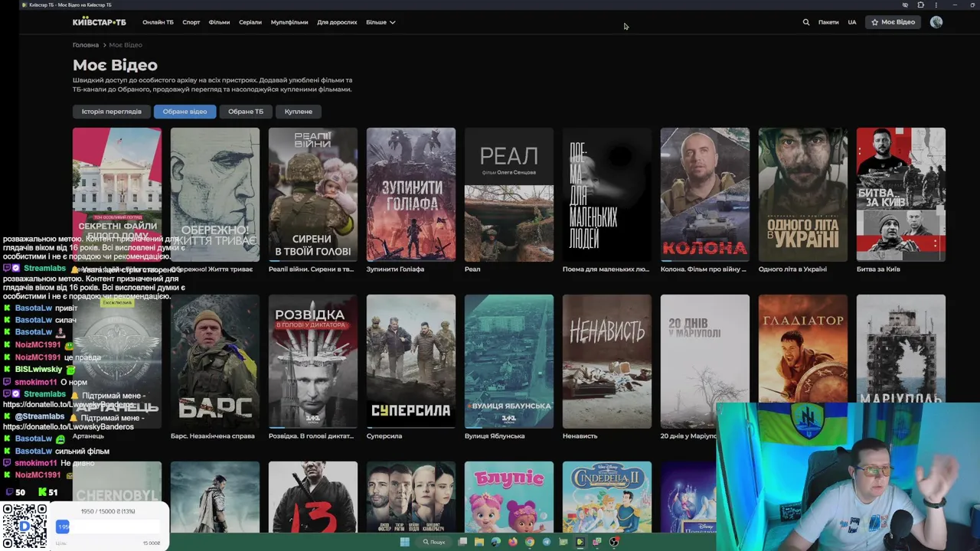The width and height of the screenshot is (980, 551).
Task: Open the Ненависть poster
Action: (x=607, y=361)
